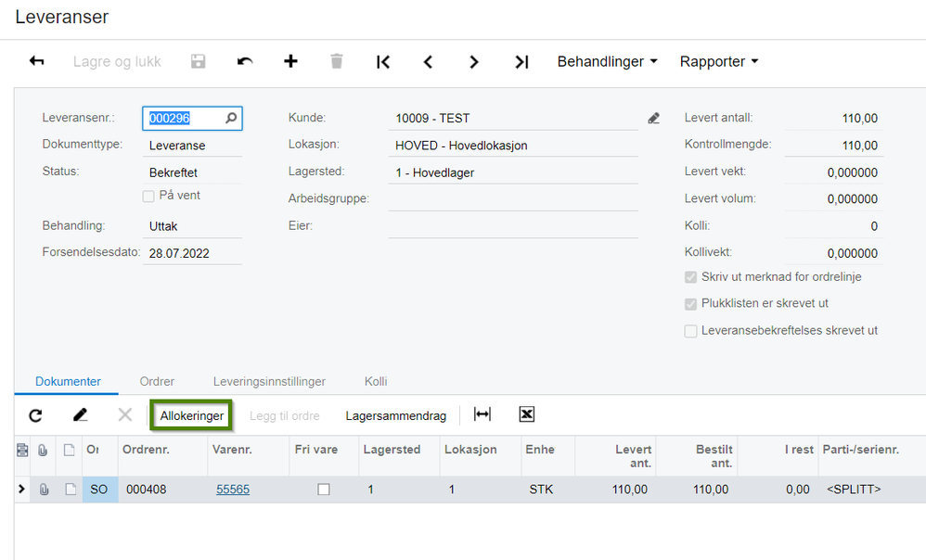This screenshot has width=926, height=560.
Task: Click the file column header icon
Action: click(x=69, y=451)
